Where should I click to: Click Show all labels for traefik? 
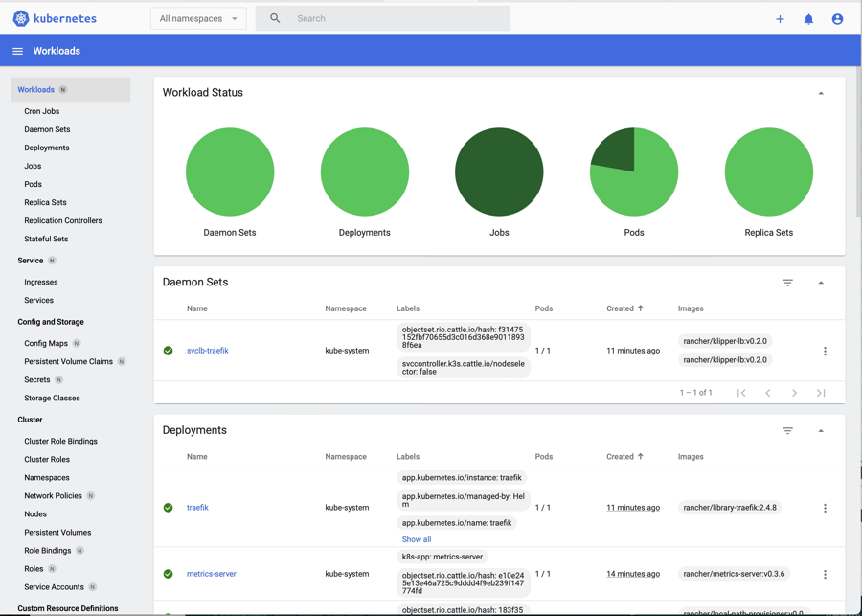pos(417,539)
